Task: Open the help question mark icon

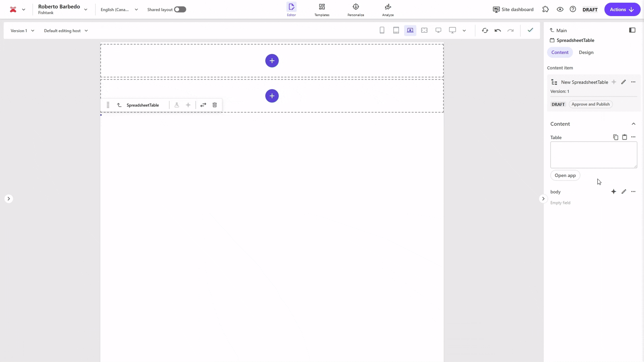Action: [x=573, y=9]
